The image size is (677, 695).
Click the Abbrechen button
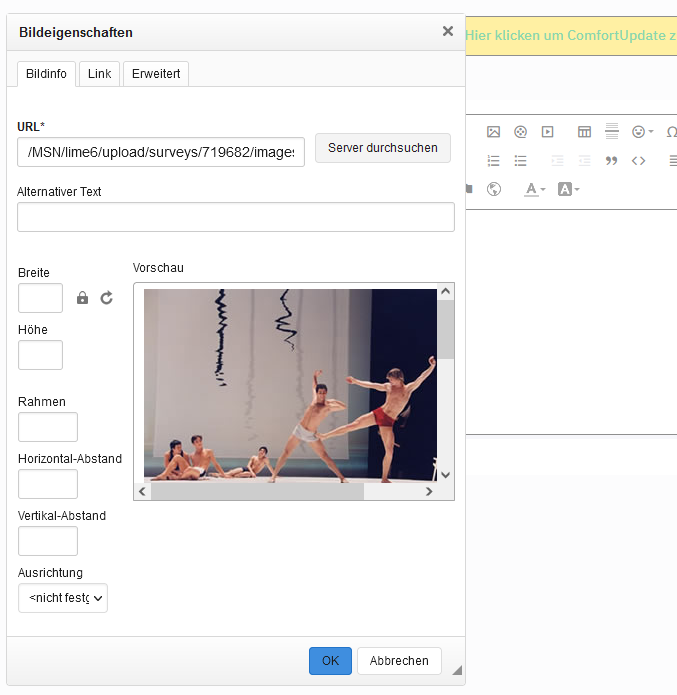pyautogui.click(x=399, y=661)
